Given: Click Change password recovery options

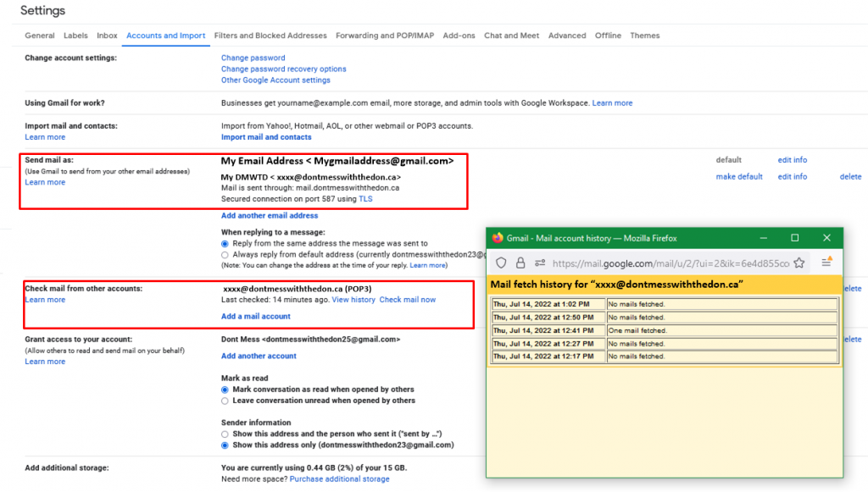Looking at the screenshot, I should [x=283, y=69].
